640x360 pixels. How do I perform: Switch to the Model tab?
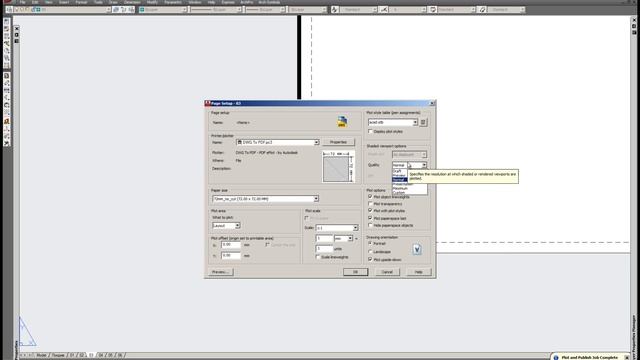[x=41, y=355]
